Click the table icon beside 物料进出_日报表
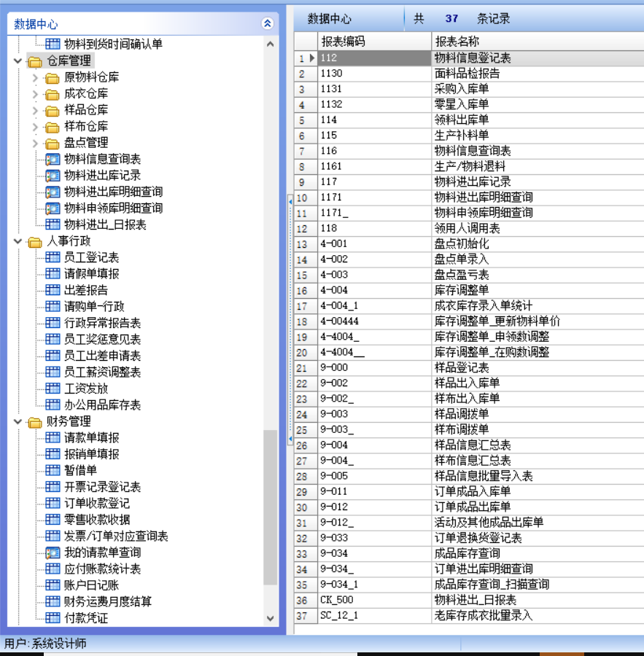Image resolution: width=644 pixels, height=656 pixels. pos(53,224)
